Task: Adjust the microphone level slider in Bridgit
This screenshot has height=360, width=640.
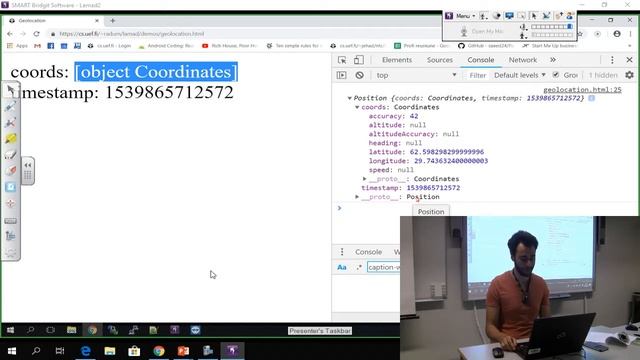Action: pos(551,27)
